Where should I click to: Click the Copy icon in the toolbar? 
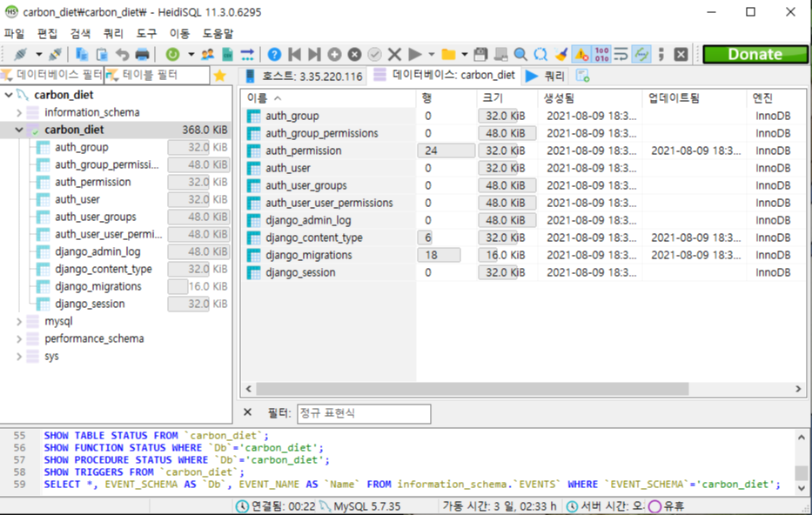(x=81, y=54)
